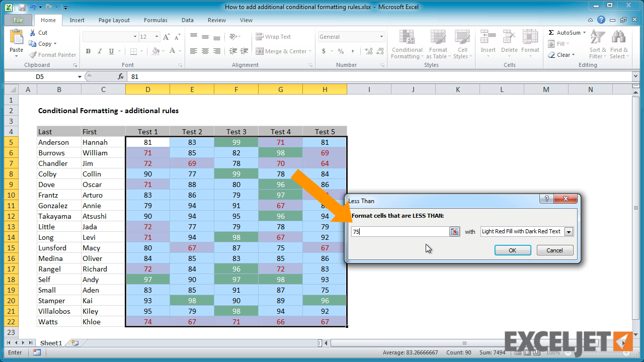This screenshot has height=362, width=644.
Task: Click the Middle Align icon
Action: [x=205, y=37]
